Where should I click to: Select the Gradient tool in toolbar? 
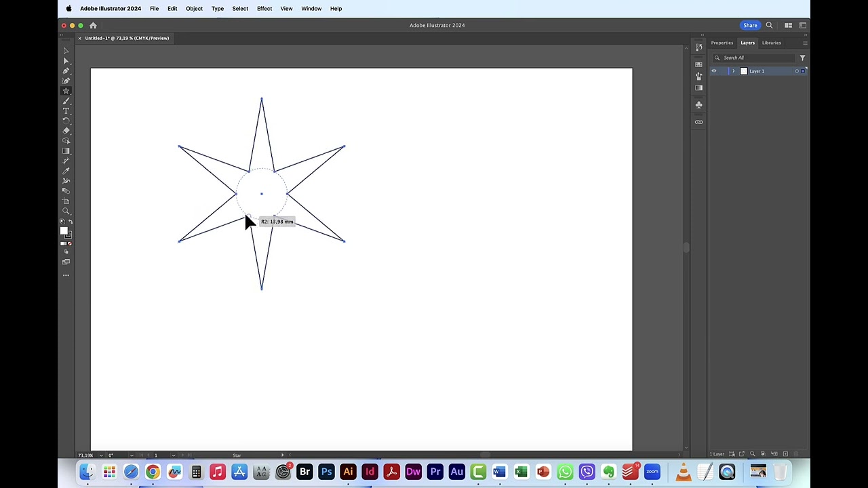click(66, 151)
